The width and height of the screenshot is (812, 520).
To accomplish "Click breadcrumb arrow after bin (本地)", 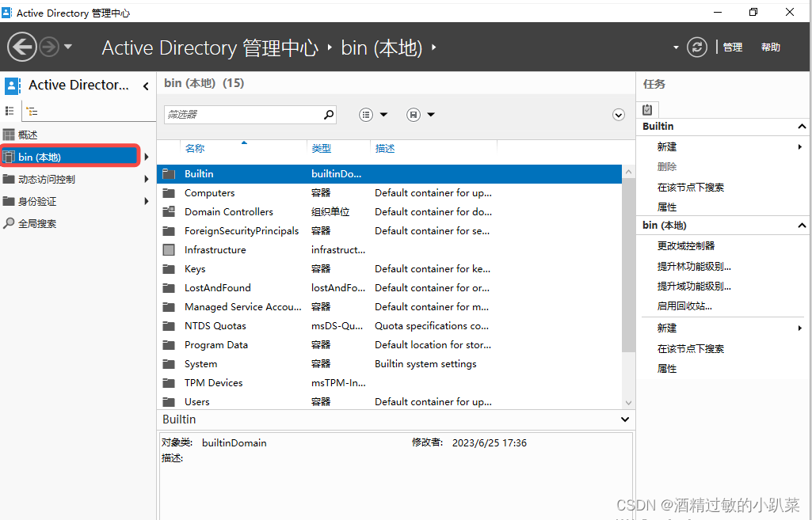I will [433, 47].
